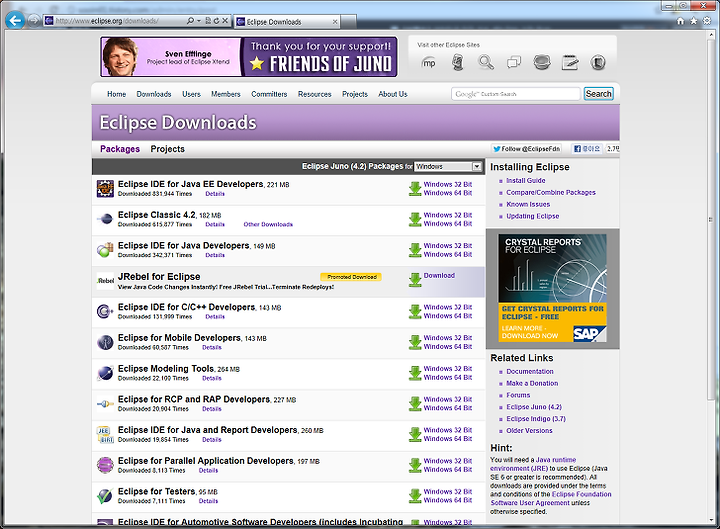Viewport: 720px width, 529px height.
Task: Click the Java and Report Developers package icon
Action: pyautogui.click(x=105, y=434)
